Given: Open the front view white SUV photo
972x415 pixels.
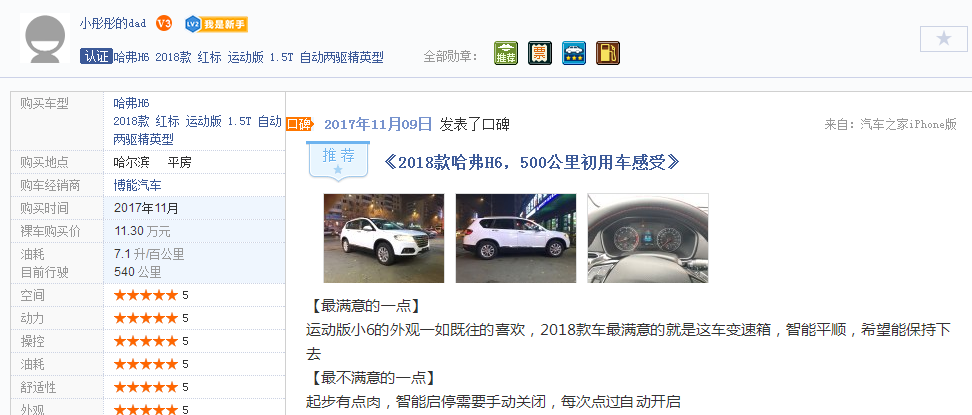Looking at the screenshot, I should 384,238.
